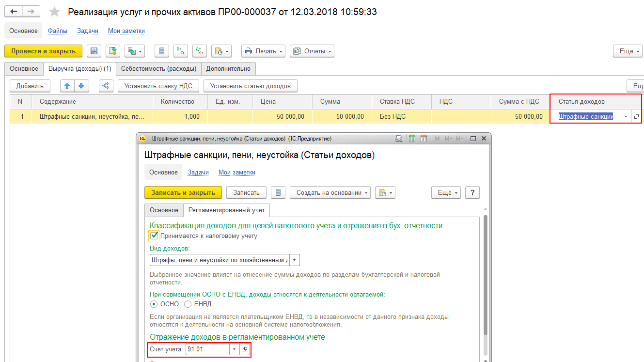The height and width of the screenshot is (362, 644).
Task: Open list icon next to Записать in popup
Action: tap(278, 192)
